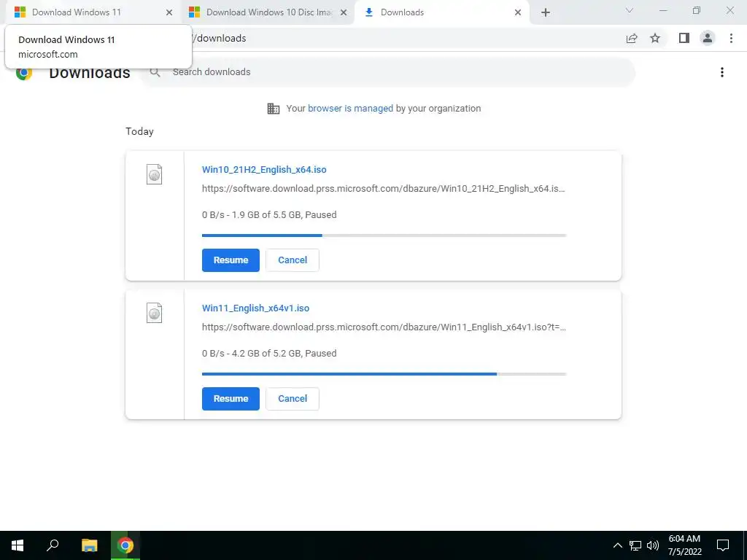Image resolution: width=747 pixels, height=560 pixels.
Task: Click the Win10 ISO source URL
Action: click(x=384, y=189)
